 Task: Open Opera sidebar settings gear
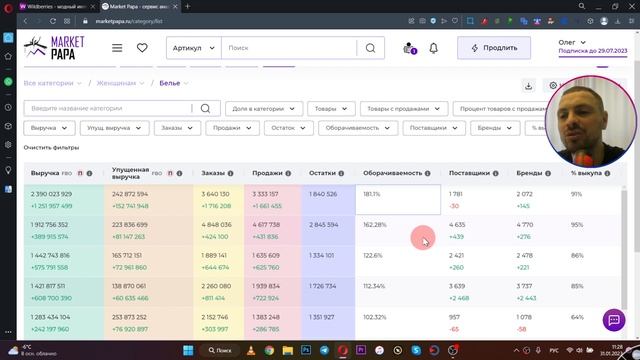(8, 145)
